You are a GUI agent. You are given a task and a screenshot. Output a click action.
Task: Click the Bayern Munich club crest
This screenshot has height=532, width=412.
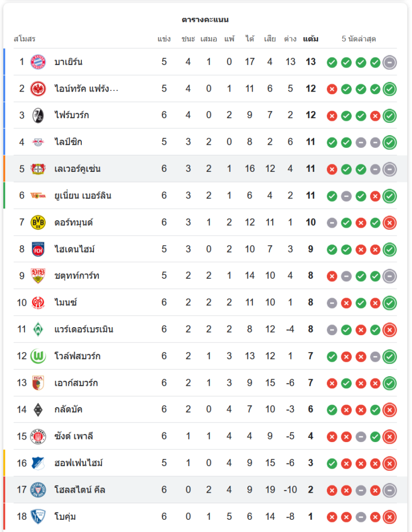tap(38, 62)
